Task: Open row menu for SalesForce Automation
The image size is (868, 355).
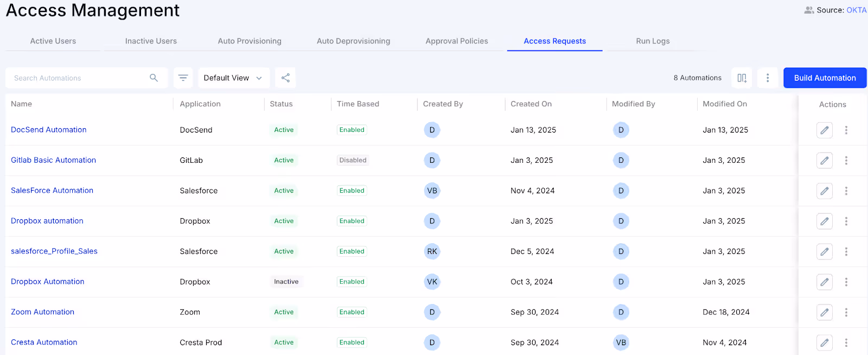Action: (846, 191)
